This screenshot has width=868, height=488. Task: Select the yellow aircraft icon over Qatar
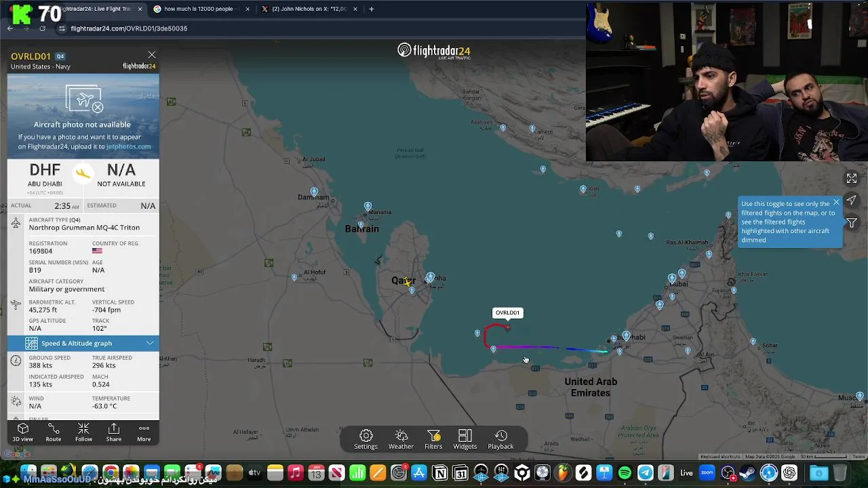point(407,281)
